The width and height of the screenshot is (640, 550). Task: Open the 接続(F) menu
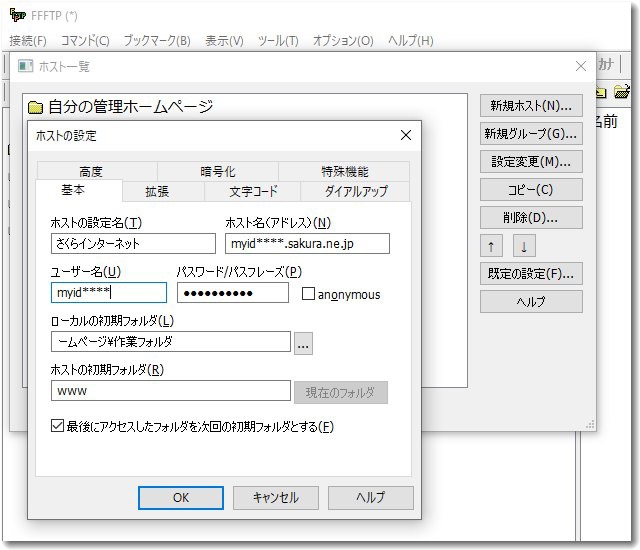(x=28, y=40)
